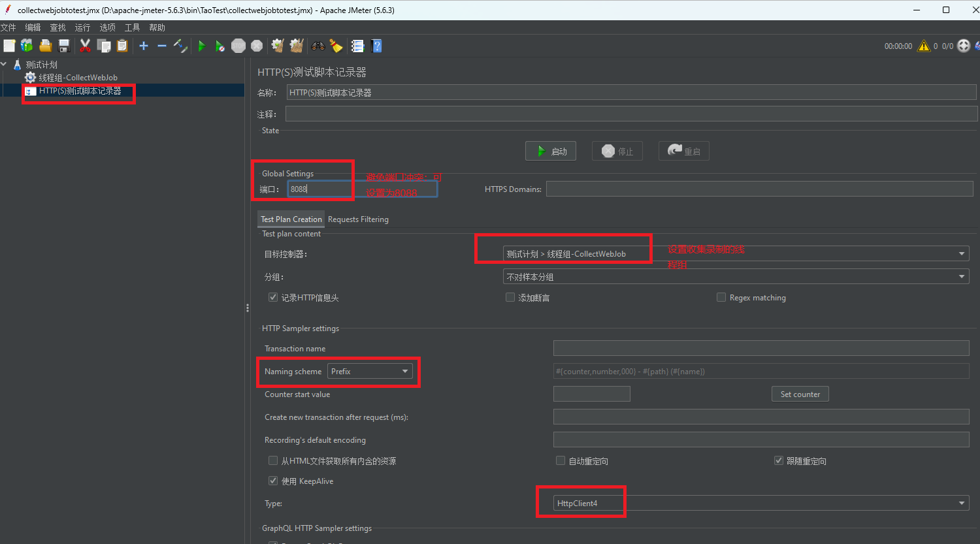Screen dimensions: 980x544
Task: Select the thread group CollectWebJob tree node
Action: tap(78, 78)
